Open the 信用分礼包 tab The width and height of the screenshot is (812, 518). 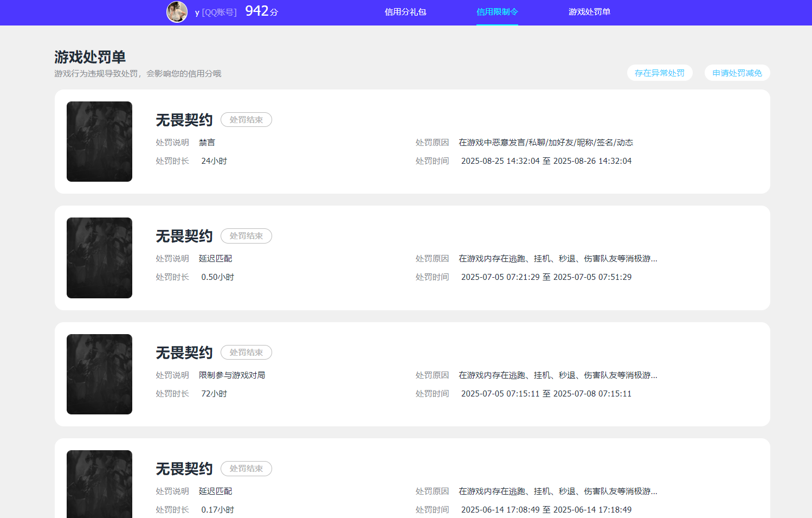405,12
